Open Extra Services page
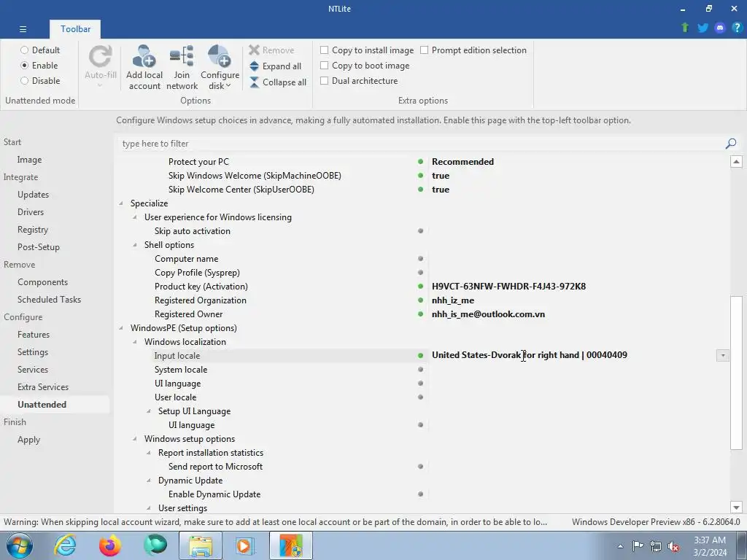Image resolution: width=747 pixels, height=560 pixels. 43,386
